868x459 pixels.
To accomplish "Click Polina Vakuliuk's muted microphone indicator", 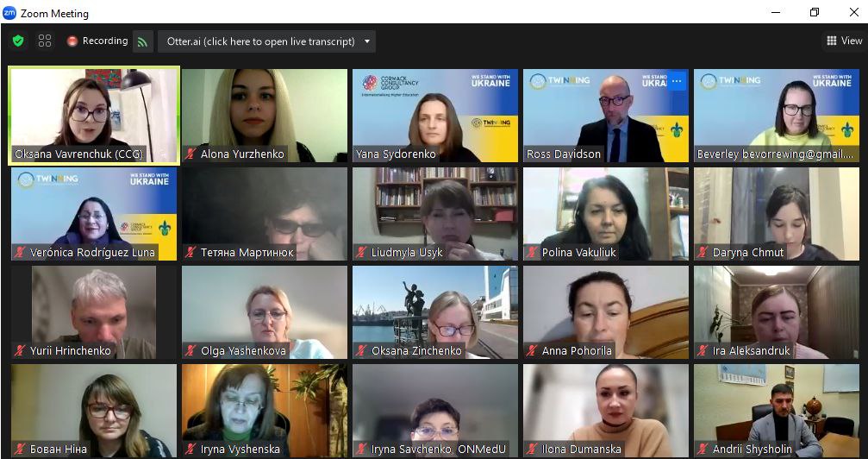I will pos(532,253).
